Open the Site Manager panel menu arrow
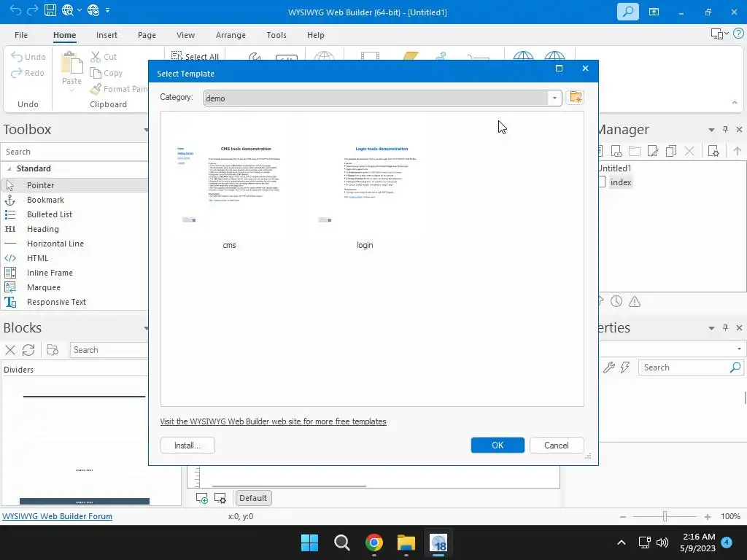 point(711,130)
